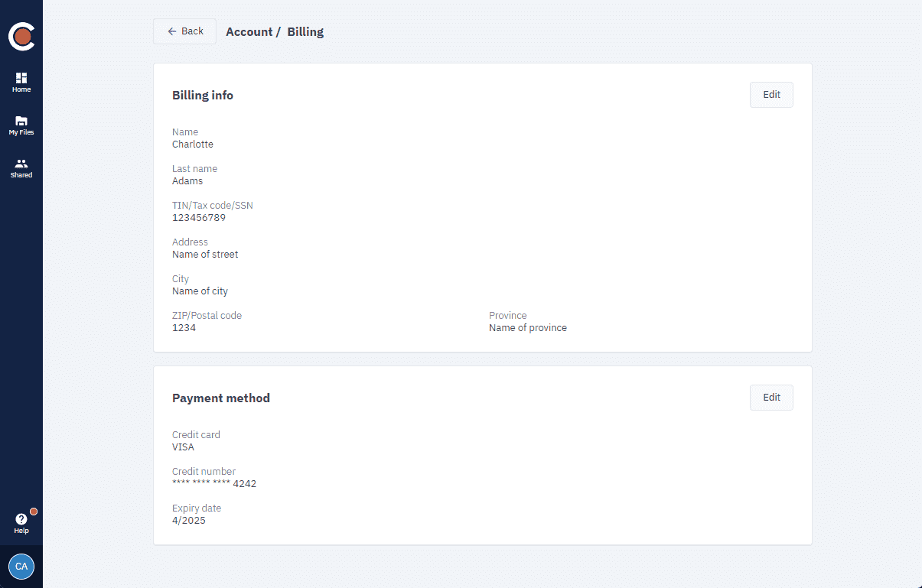Click expiry date 4/2025
Screen dimensions: 922x588
(x=189, y=521)
